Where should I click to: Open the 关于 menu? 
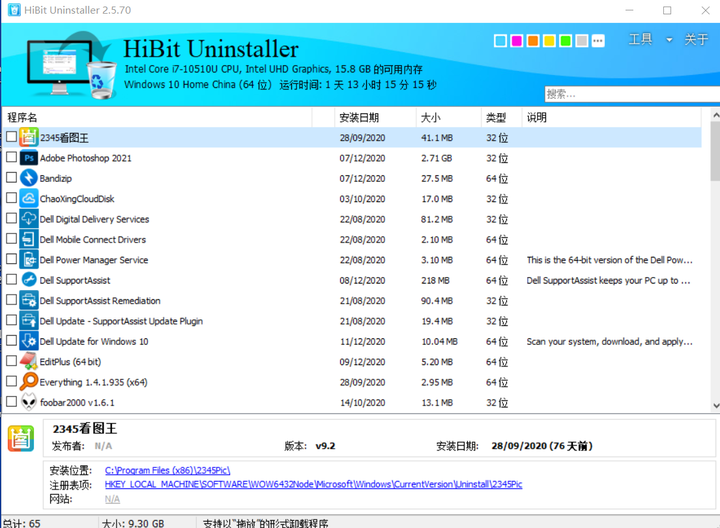[x=696, y=39]
